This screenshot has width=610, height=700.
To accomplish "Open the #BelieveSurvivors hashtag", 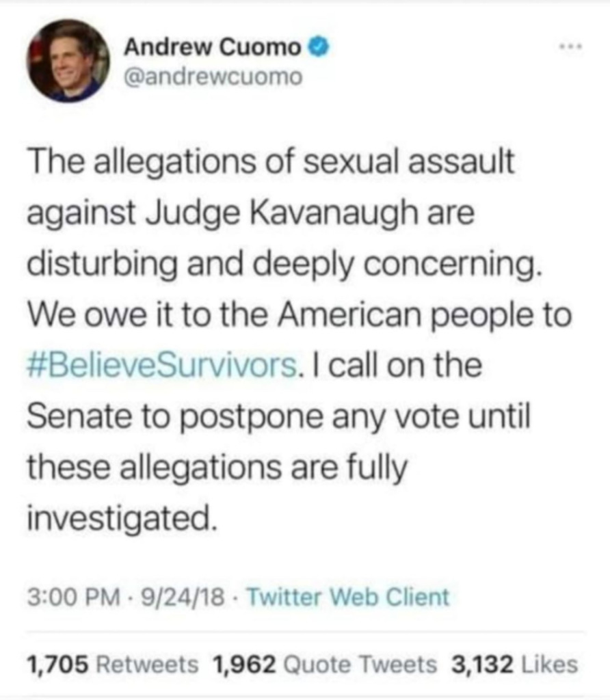I will [x=162, y=366].
